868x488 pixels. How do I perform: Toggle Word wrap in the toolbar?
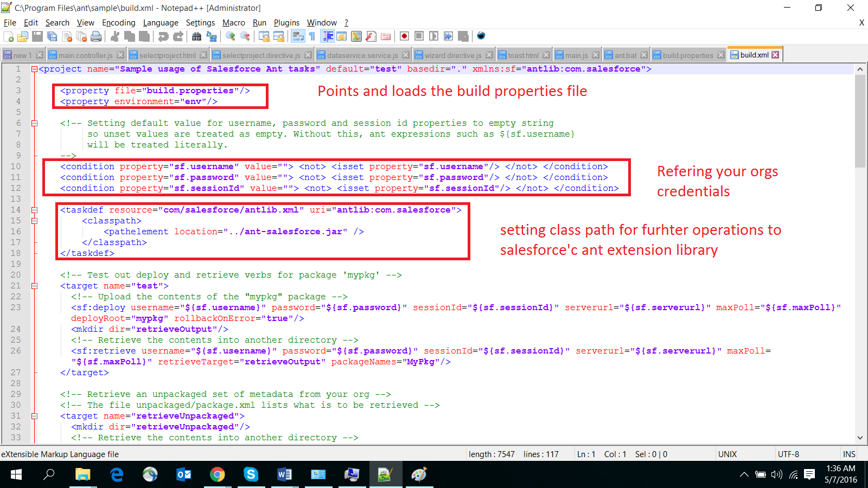tap(298, 36)
